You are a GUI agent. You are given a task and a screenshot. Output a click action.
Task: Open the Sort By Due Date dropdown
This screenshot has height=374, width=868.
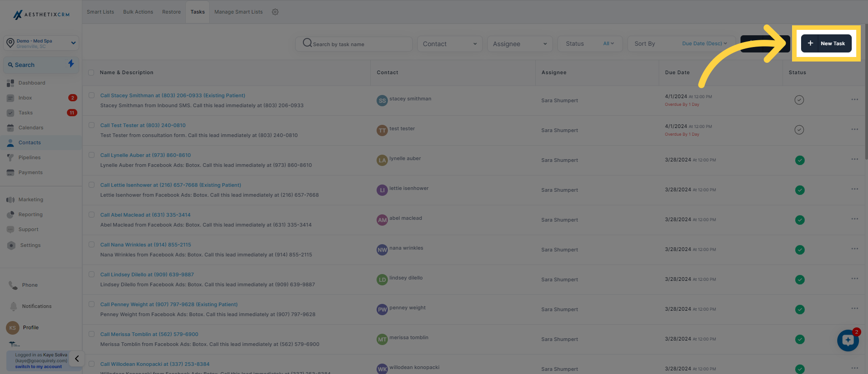[681, 44]
